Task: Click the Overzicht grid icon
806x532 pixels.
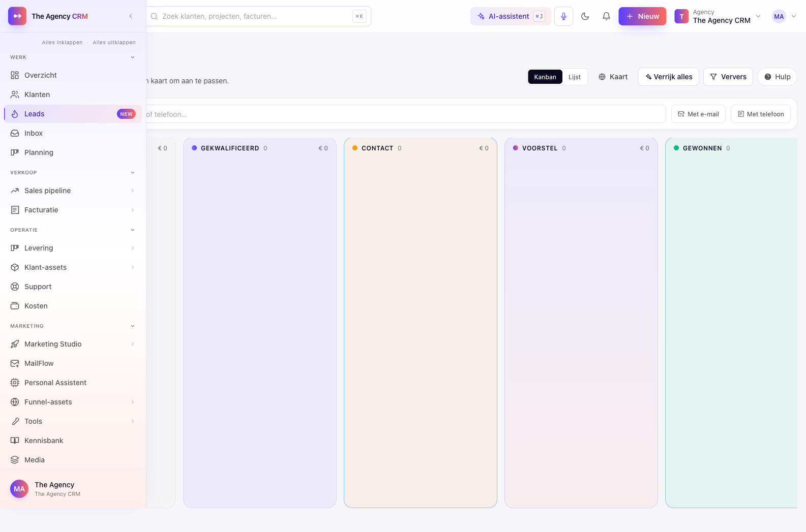Action: [x=15, y=75]
